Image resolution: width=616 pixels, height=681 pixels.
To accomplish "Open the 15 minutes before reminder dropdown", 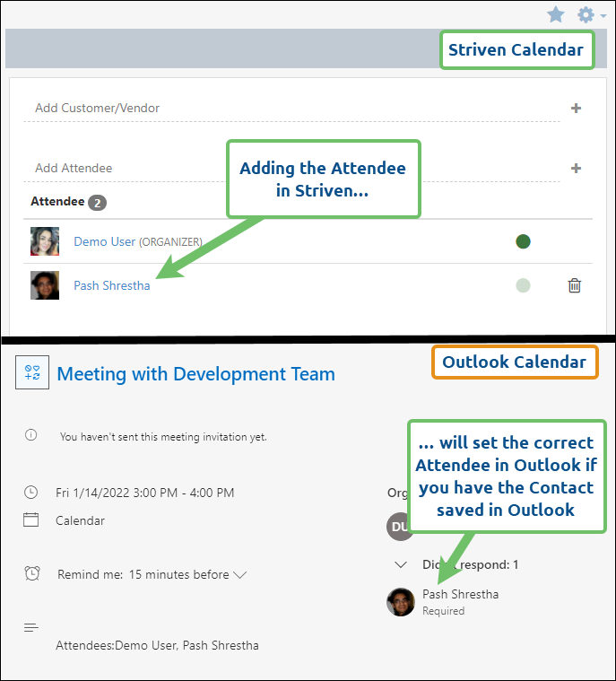I will (188, 574).
